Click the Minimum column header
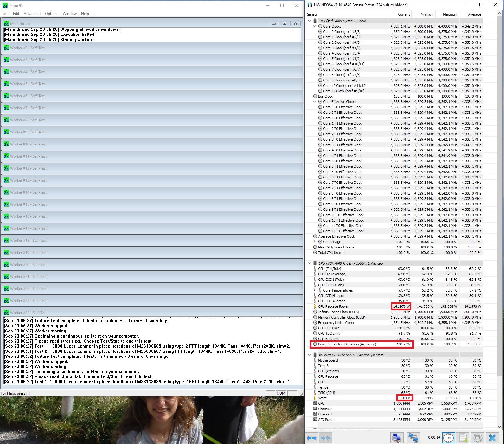The width and height of the screenshot is (504, 444). [x=424, y=14]
